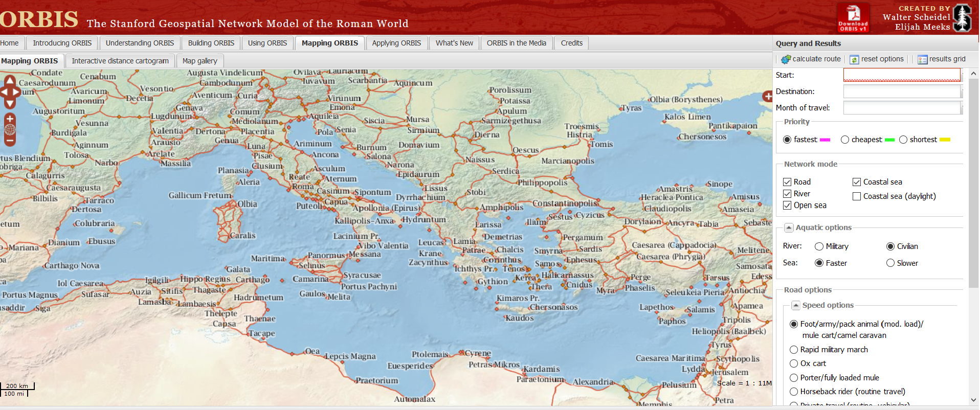Click the yellow shortest color swatch
Viewport: 980px width, 410px height.
tap(945, 140)
